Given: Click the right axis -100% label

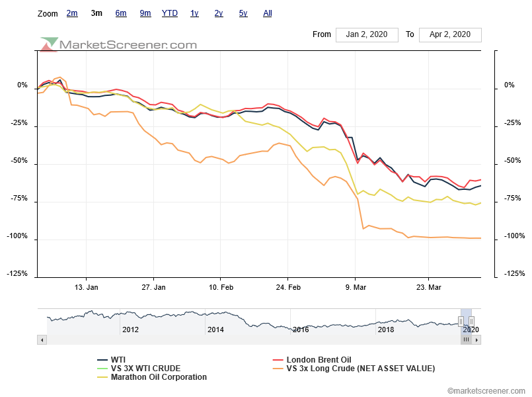Looking at the screenshot, I should pyautogui.click(x=514, y=236).
